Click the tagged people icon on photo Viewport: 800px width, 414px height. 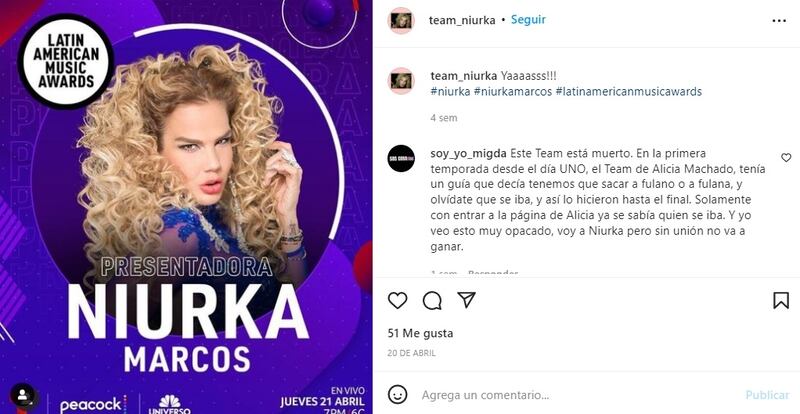click(x=22, y=395)
